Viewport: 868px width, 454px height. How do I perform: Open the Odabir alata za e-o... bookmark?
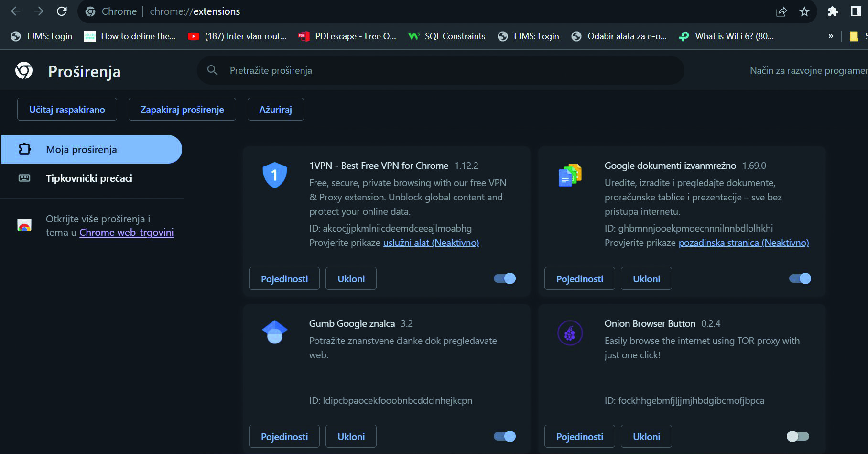(619, 36)
